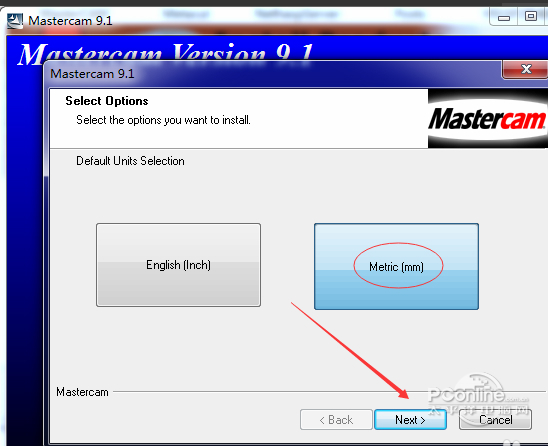548x446 pixels.
Task: Select English (Inch) units
Action: point(178,265)
